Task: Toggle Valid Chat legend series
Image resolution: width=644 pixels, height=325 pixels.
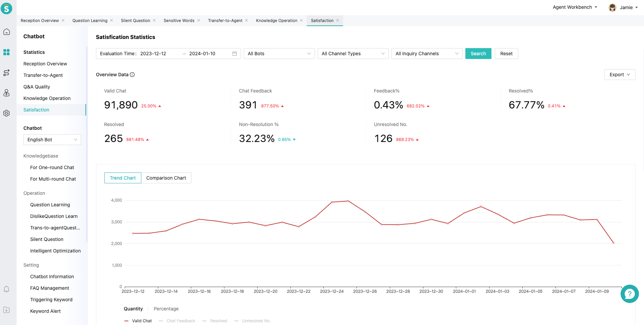Action: point(138,321)
